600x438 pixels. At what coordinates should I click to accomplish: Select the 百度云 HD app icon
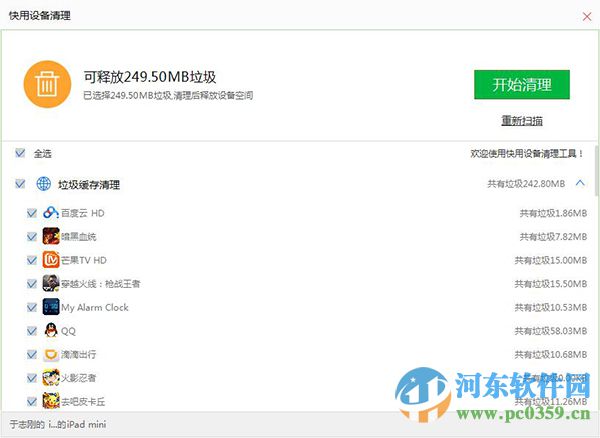(51, 213)
